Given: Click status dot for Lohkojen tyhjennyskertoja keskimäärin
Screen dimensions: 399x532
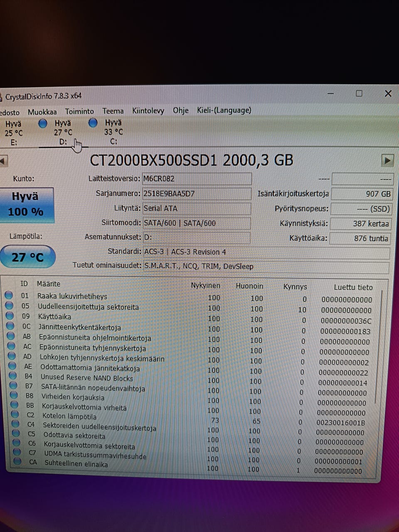Looking at the screenshot, I should [12, 356].
